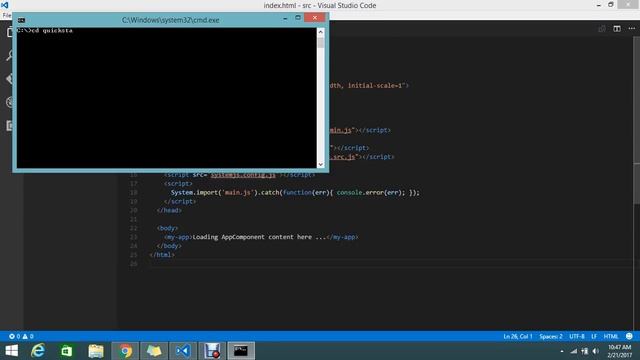Minimize the Visual Studio Code window

[x=598, y=5]
